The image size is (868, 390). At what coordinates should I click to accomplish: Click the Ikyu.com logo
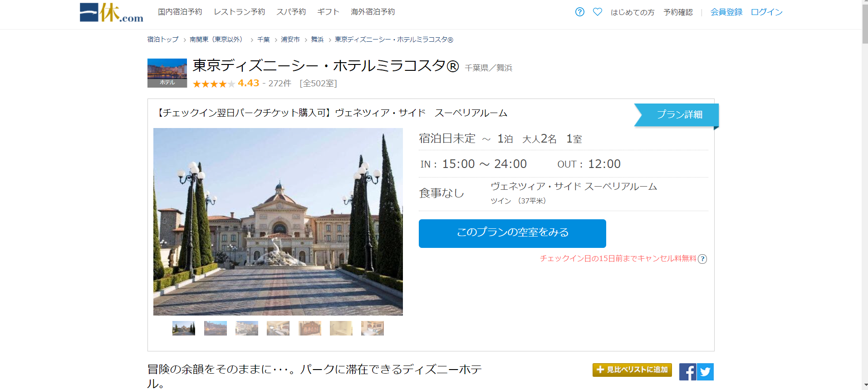(112, 13)
